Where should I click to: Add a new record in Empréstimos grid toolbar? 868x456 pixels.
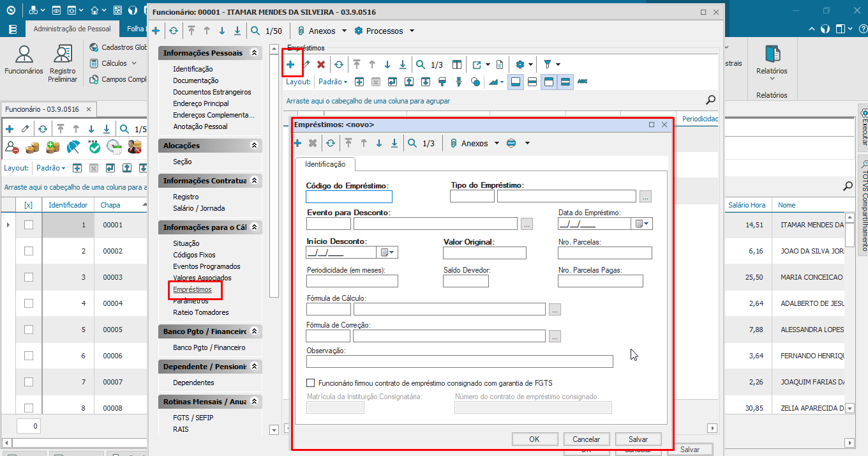[x=290, y=65]
